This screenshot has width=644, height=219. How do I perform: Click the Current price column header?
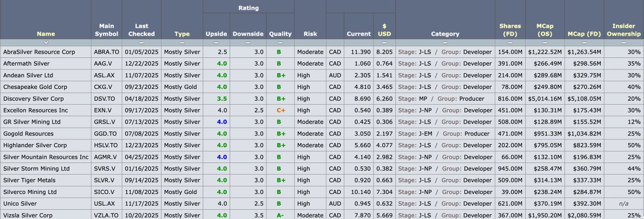(358, 34)
